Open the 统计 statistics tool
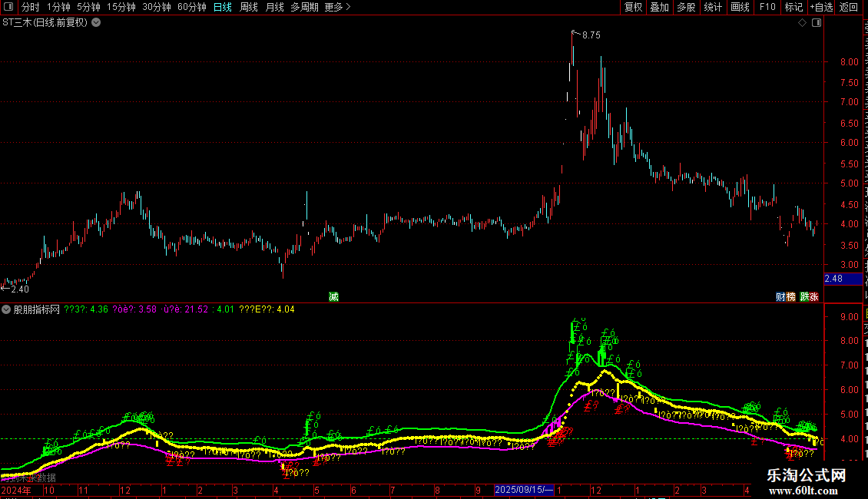Image resolution: width=868 pixels, height=499 pixels. click(x=712, y=7)
